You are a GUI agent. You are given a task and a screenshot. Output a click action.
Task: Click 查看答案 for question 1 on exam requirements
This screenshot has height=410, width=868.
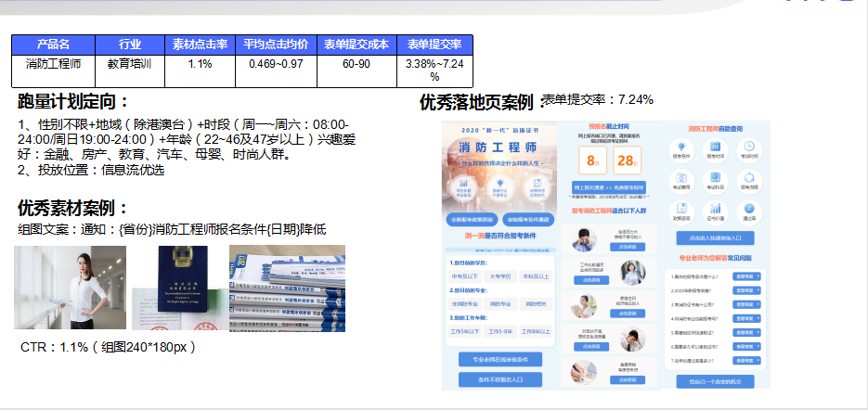click(x=746, y=275)
